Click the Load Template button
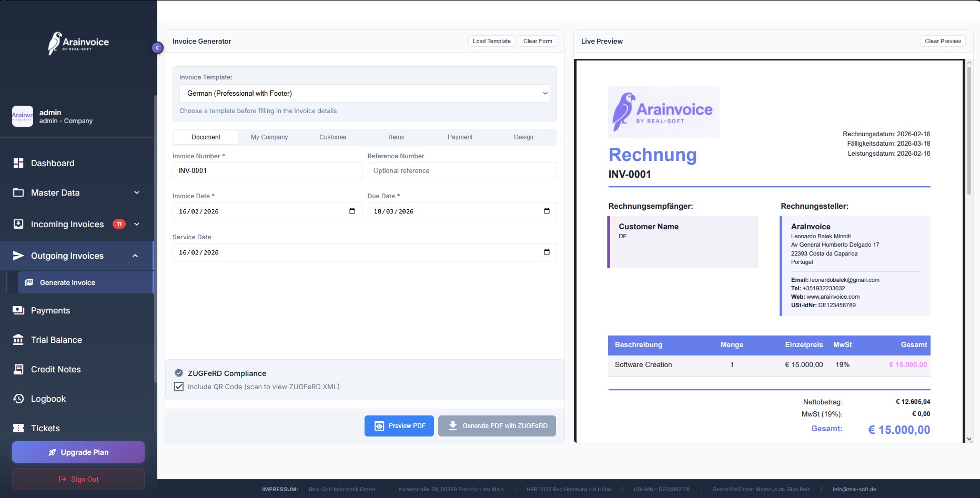 [491, 41]
